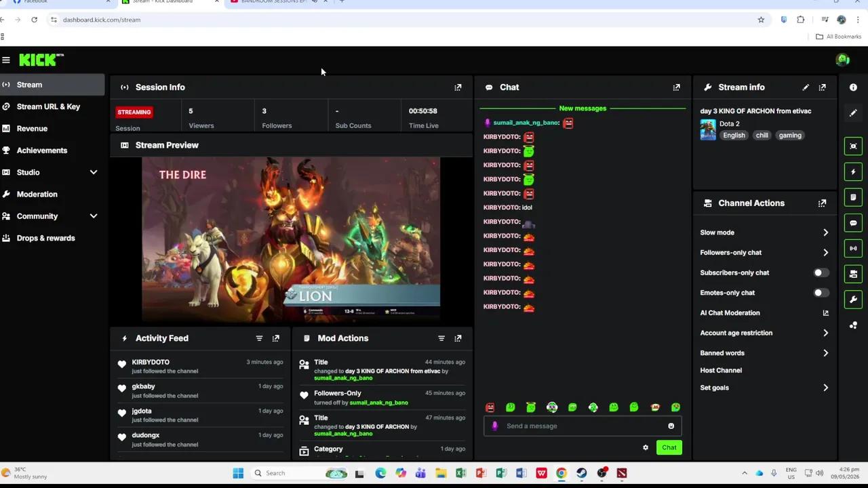Click the Dota 2 category thumbnail
Screen dimensions: 868x488
coord(708,129)
